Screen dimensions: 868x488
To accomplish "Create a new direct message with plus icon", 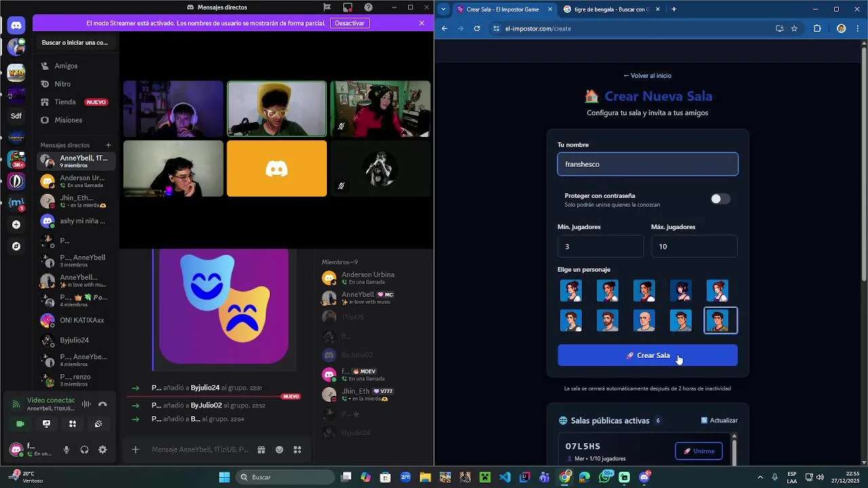I will [108, 145].
